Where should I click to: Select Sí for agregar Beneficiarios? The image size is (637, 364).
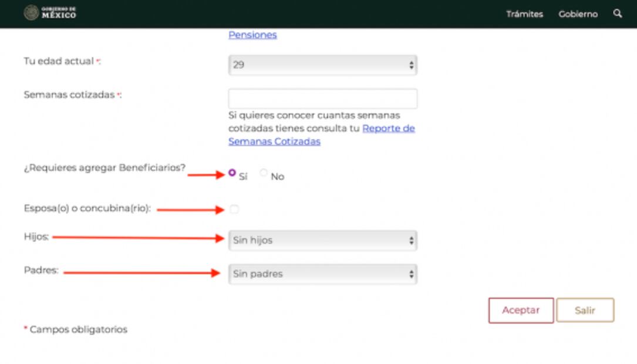tap(232, 173)
